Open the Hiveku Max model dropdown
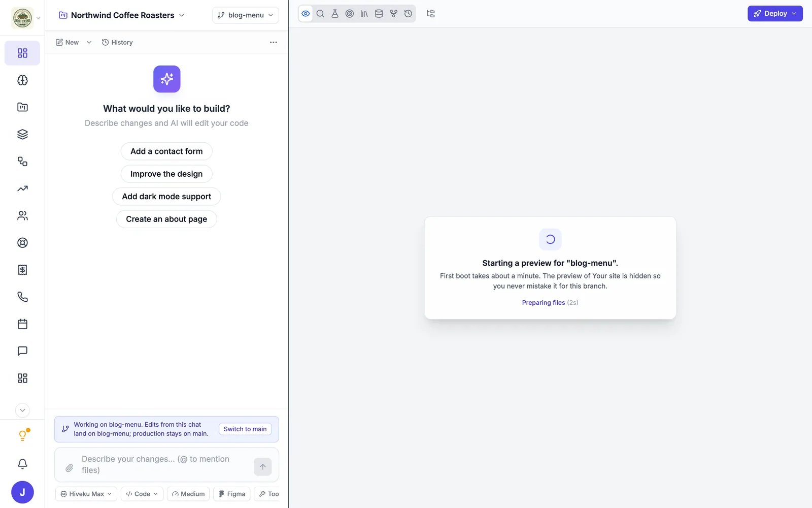Viewport: 812px width, 508px height. [86, 494]
